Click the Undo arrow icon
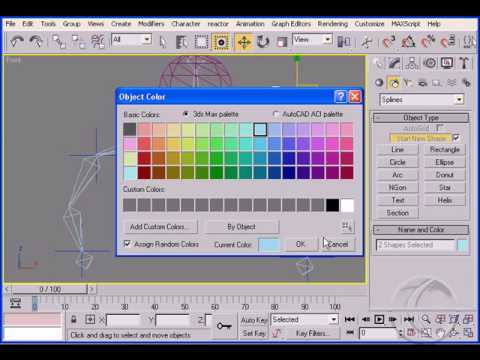 tap(17, 42)
